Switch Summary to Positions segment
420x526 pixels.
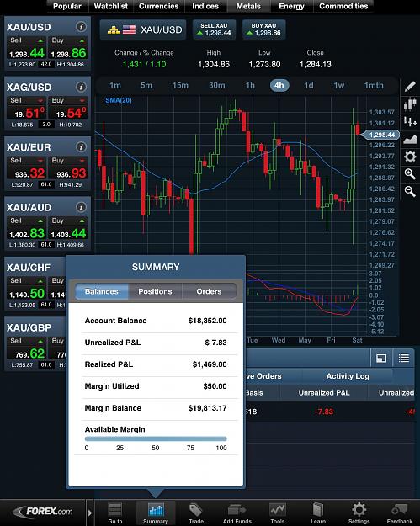click(155, 291)
